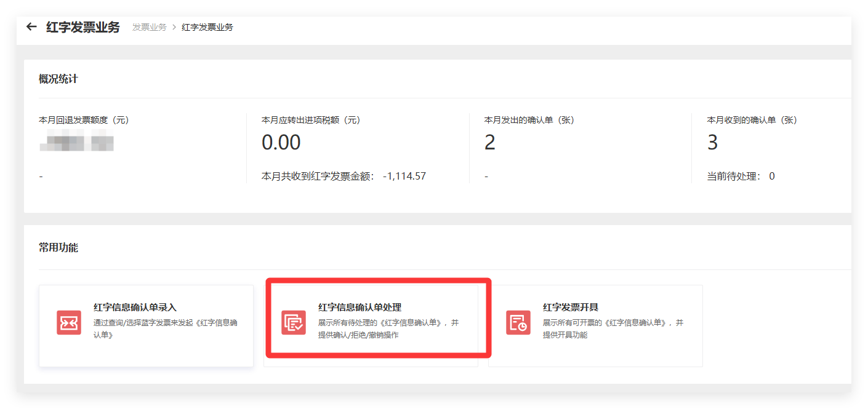Click the 红字信息确认单录入 card icon
Screen dimensions: 868x409
[69, 323]
